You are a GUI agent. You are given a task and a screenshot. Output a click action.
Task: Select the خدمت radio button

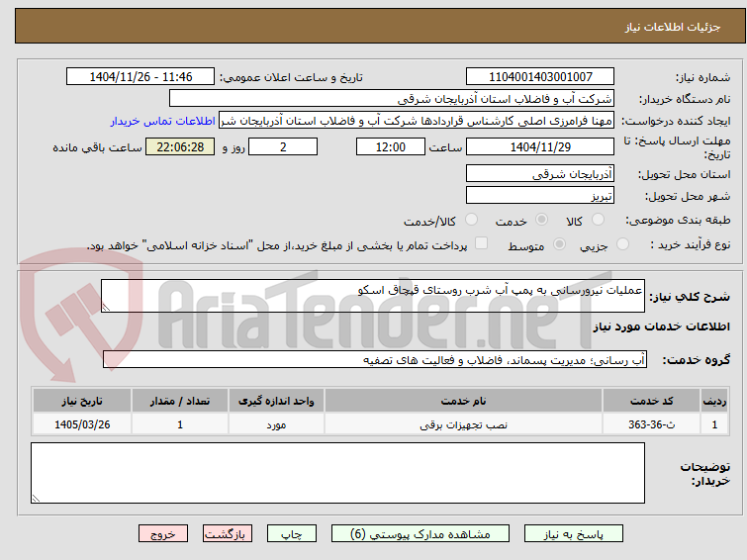click(541, 220)
